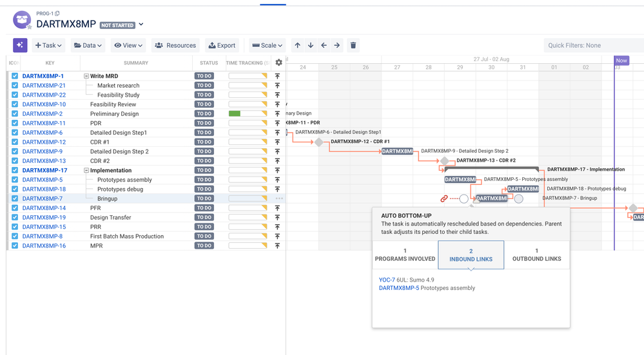Click the DARTMX8MP project avatar icon
The image size is (644, 355).
coord(22,20)
